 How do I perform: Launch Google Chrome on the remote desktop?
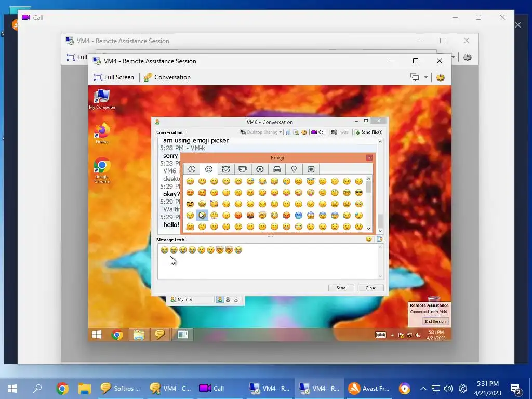(102, 170)
